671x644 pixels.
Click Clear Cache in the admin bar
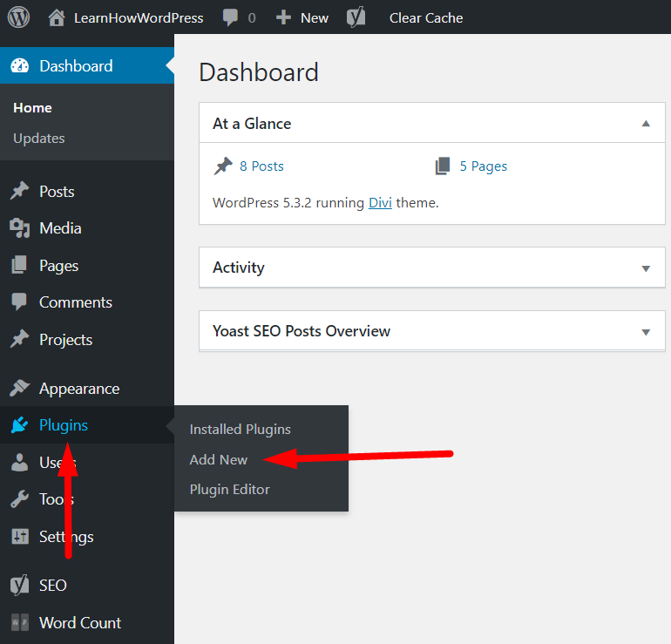pyautogui.click(x=426, y=18)
